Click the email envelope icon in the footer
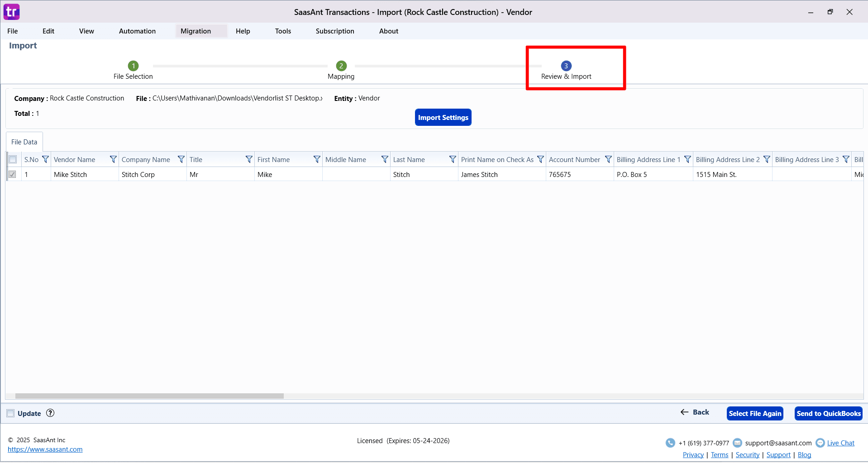 click(x=737, y=443)
